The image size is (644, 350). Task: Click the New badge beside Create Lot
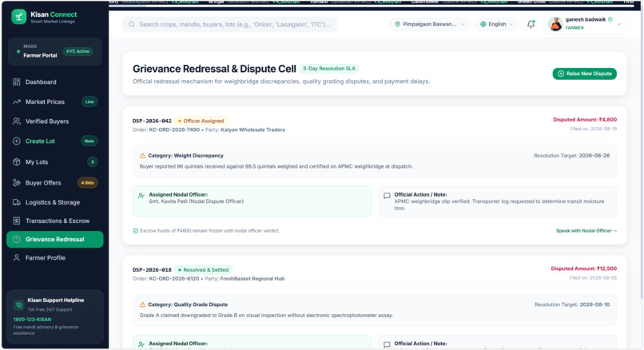(x=89, y=141)
